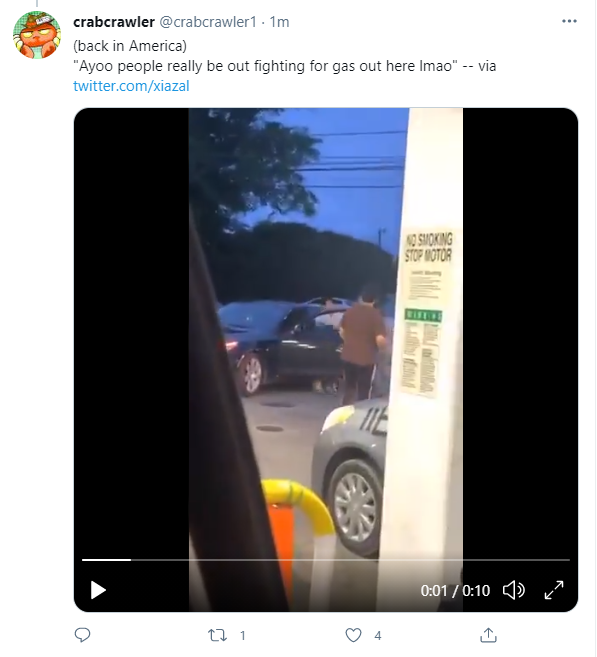Play the embedded video

pos(98,590)
